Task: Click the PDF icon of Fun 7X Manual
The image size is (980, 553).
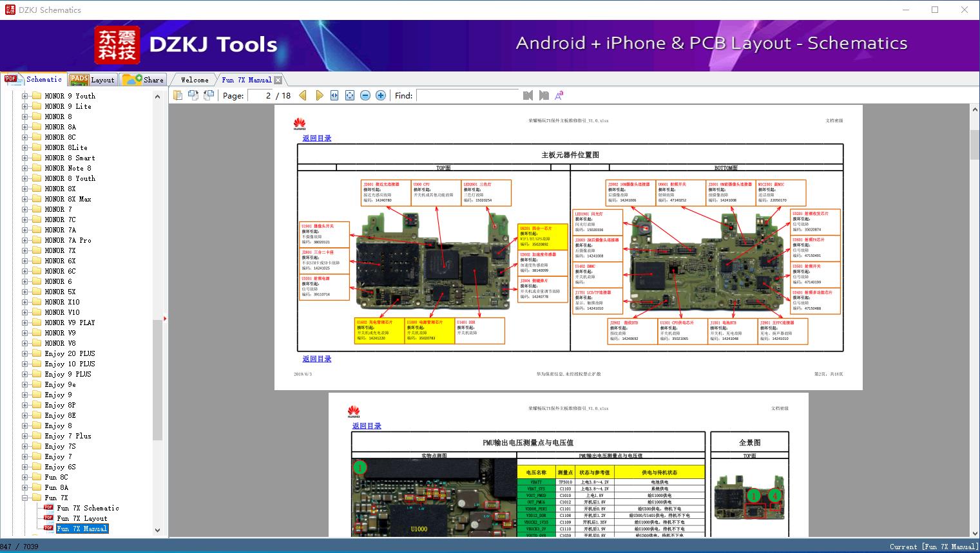Action: click(48, 529)
